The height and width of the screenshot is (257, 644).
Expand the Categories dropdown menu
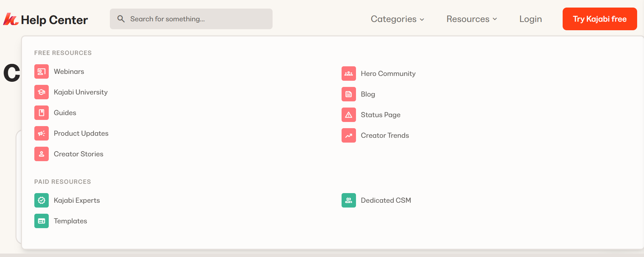coord(398,19)
